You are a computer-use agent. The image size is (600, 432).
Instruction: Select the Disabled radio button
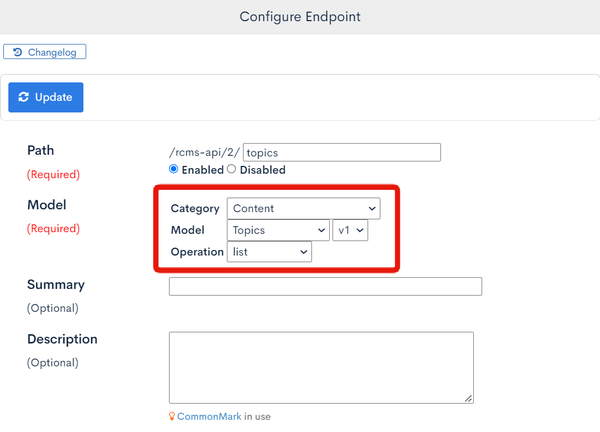point(232,169)
